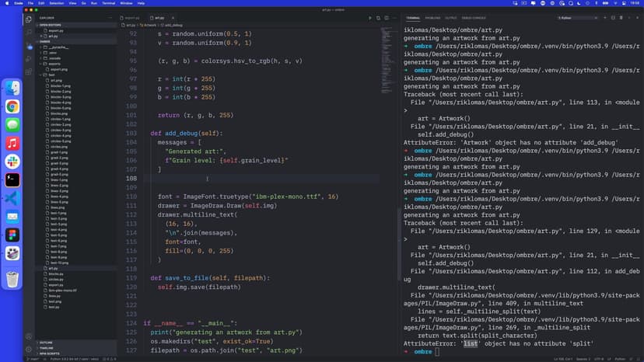Switch to the Problems panel tab
Screen dimensions: 644x362
point(432,17)
